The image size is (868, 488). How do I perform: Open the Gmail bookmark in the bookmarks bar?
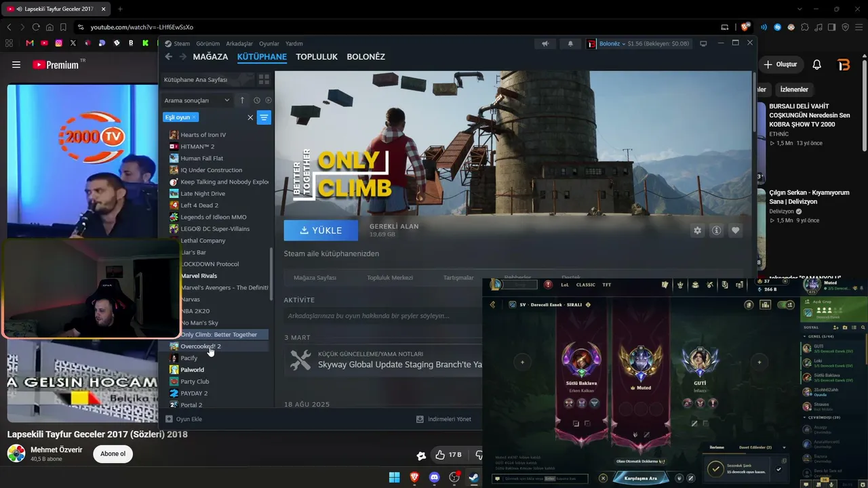[29, 43]
